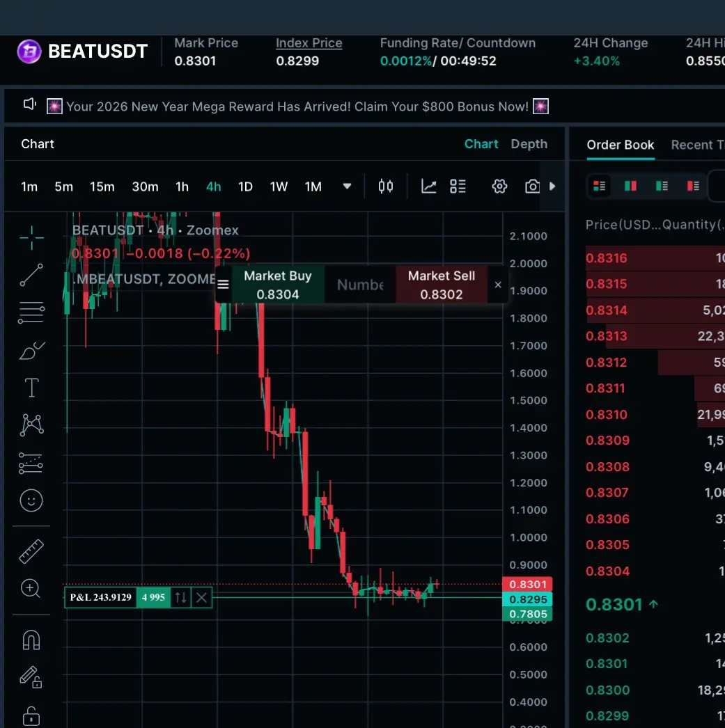Expand more toolbar options arrow
The width and height of the screenshot is (725, 728).
click(552, 187)
